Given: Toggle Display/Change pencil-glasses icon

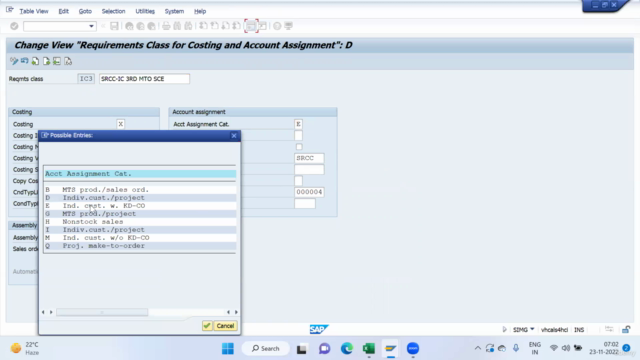Looking at the screenshot, I should pos(14,61).
